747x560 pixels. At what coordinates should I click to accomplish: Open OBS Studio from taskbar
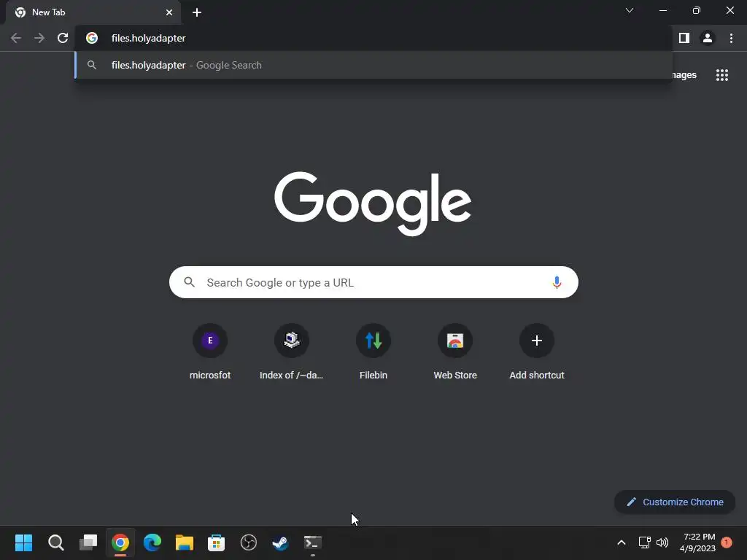click(249, 542)
